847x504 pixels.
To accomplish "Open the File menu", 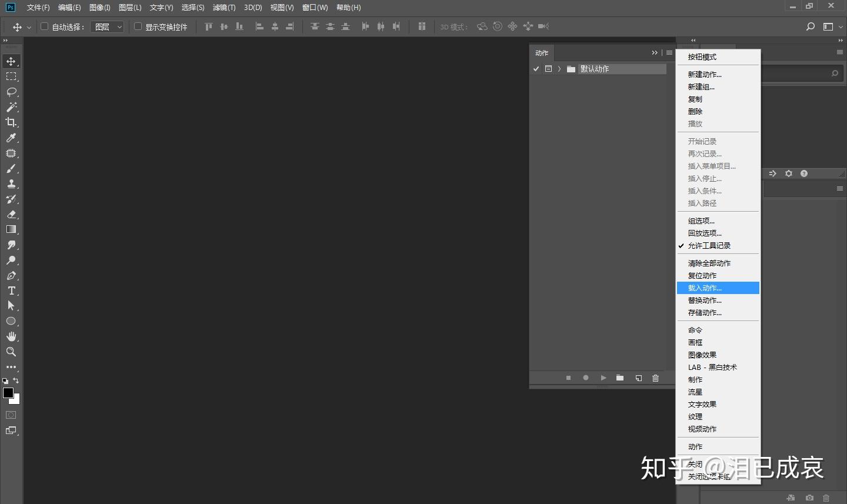I will 38,8.
